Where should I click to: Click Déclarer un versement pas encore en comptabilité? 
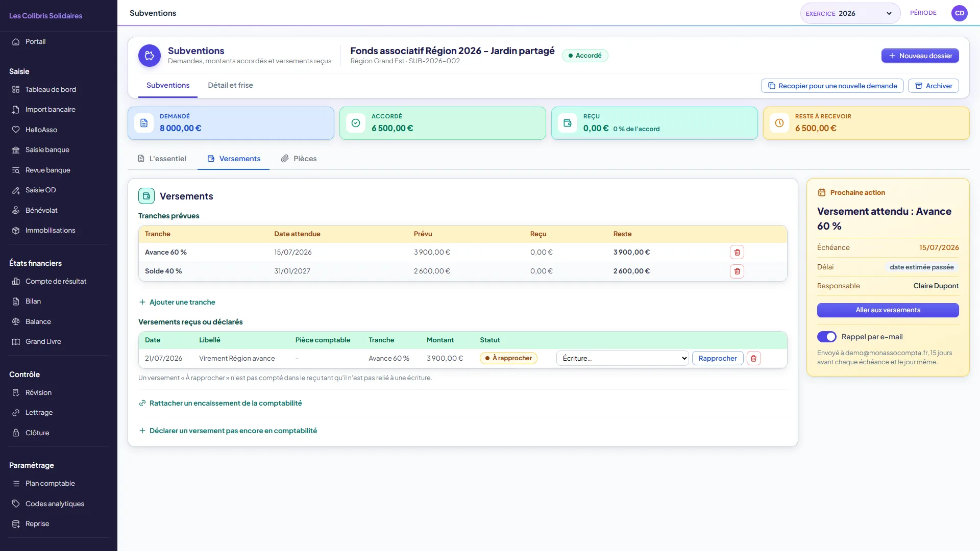coord(228,431)
